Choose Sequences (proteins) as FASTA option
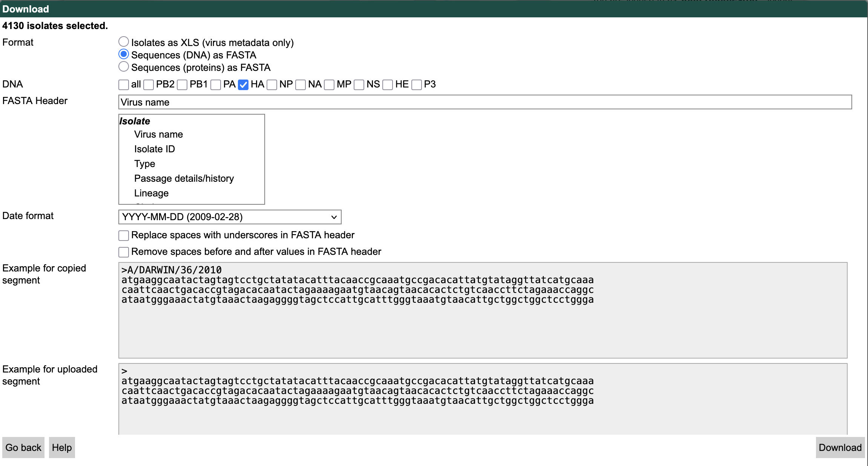Screen dimensions: 868x466 123,67
